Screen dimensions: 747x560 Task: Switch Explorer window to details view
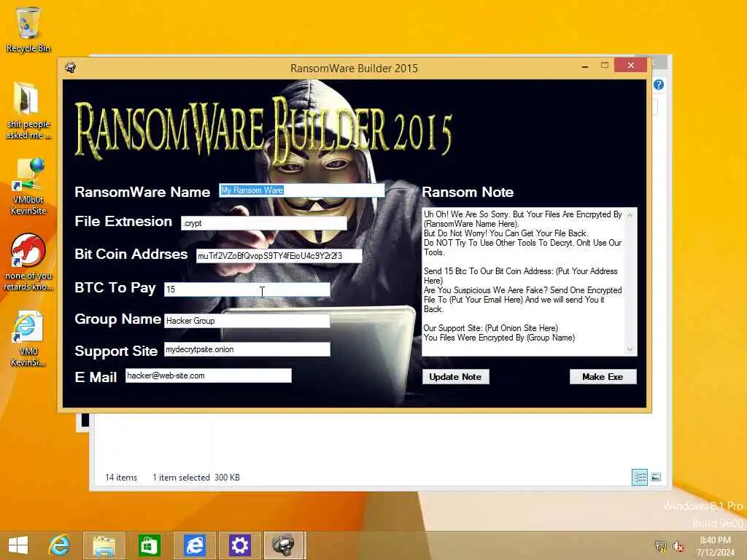click(x=639, y=477)
